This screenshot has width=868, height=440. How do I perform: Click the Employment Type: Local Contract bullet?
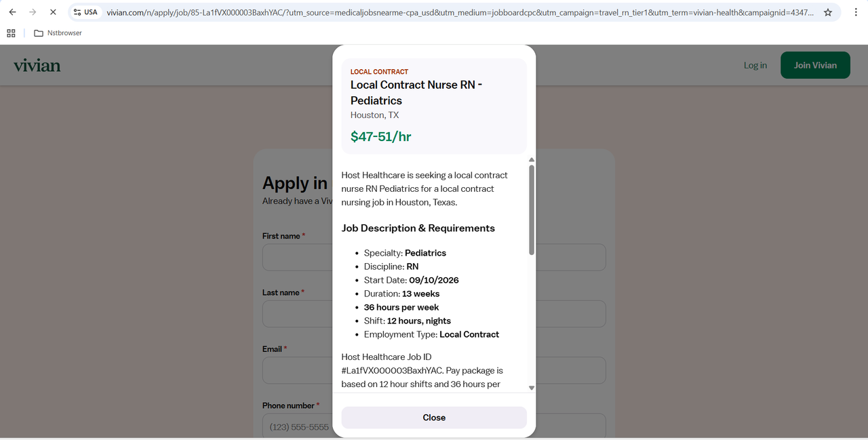[431, 334]
